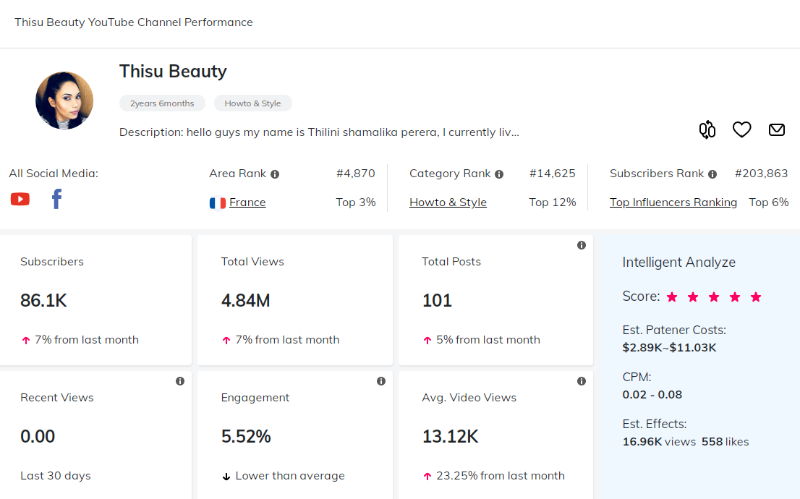Click the envelope message icon
Screen dimensions: 800x499
point(776,130)
